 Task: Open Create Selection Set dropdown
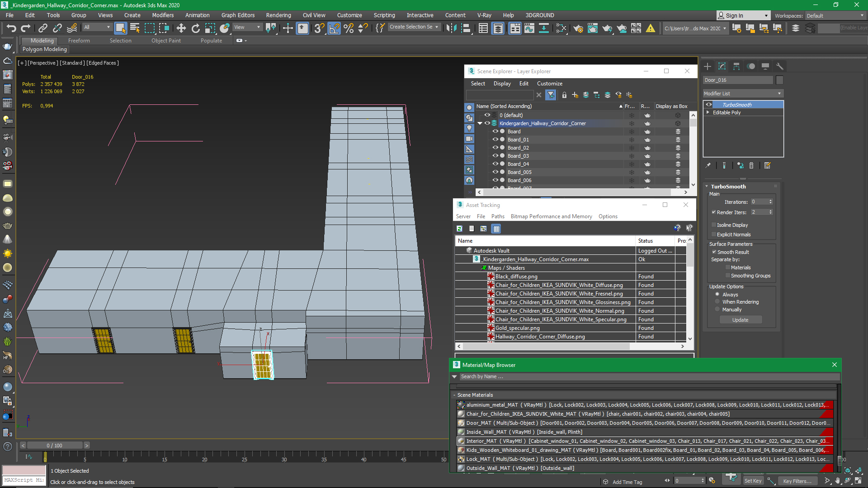tap(414, 27)
